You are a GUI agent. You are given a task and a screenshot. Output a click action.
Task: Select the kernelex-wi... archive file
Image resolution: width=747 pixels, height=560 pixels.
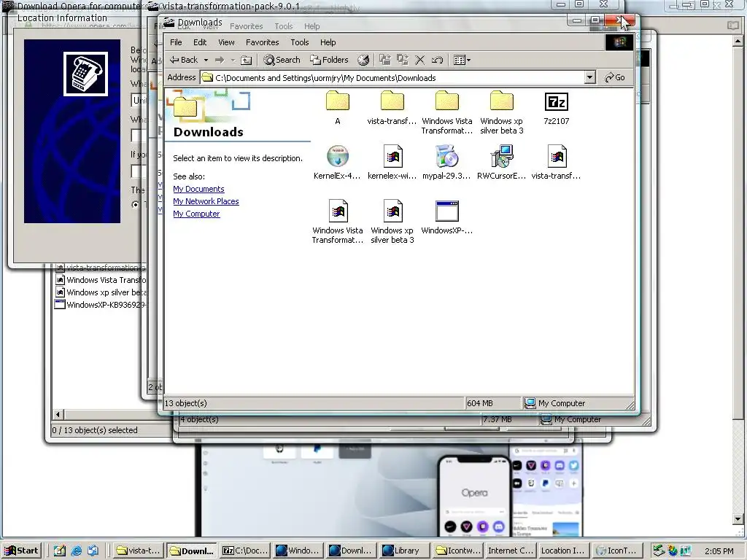pos(392,163)
